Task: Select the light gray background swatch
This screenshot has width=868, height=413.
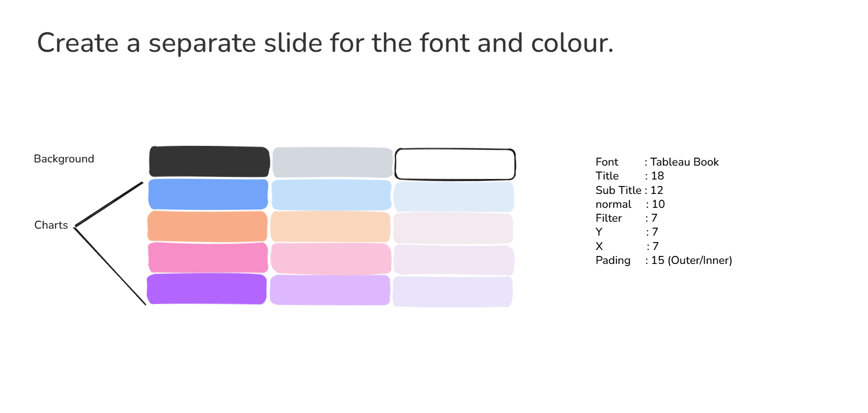Action: pos(332,162)
